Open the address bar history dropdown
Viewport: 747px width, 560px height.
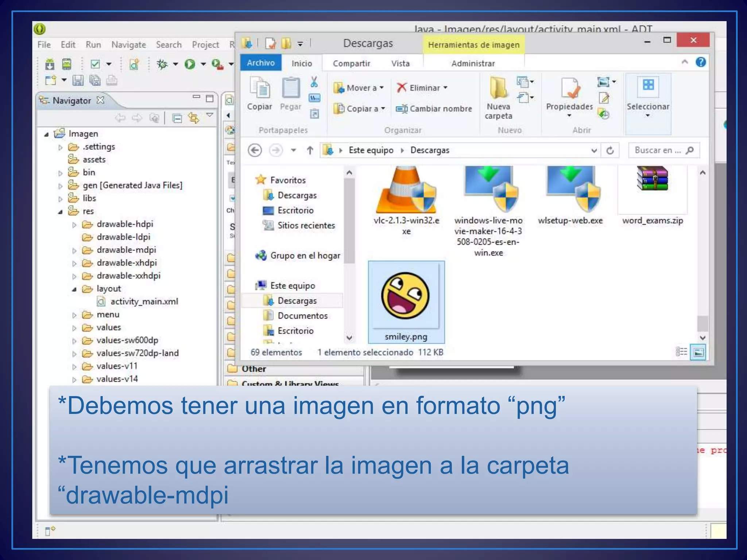click(x=594, y=151)
